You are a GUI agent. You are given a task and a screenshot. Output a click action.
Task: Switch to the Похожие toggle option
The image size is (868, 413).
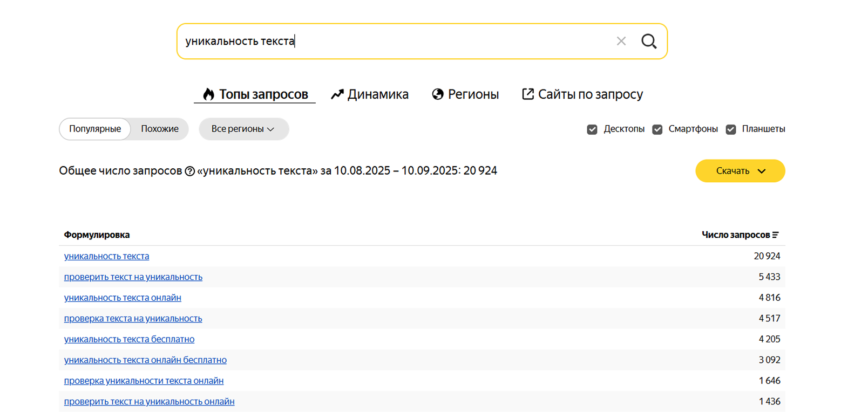click(160, 129)
